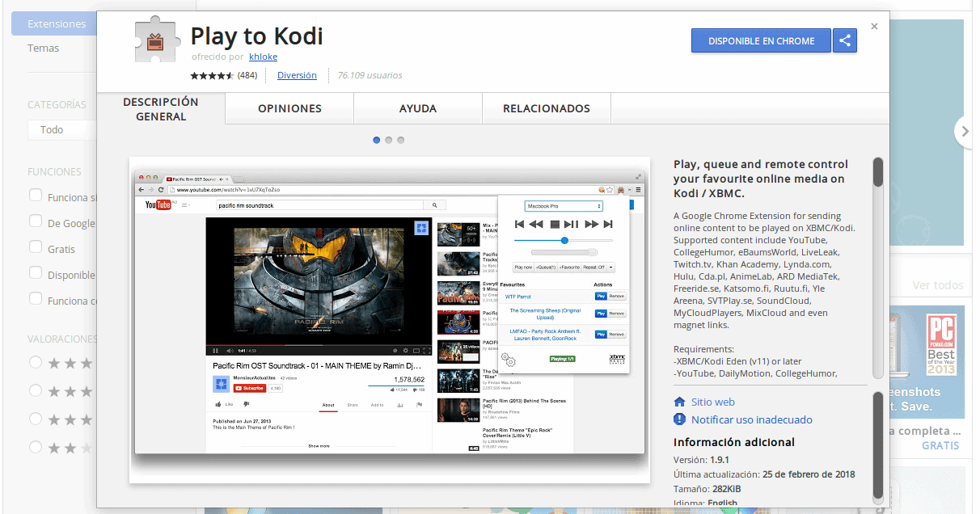Switch to the Opiniones tab

(x=289, y=108)
